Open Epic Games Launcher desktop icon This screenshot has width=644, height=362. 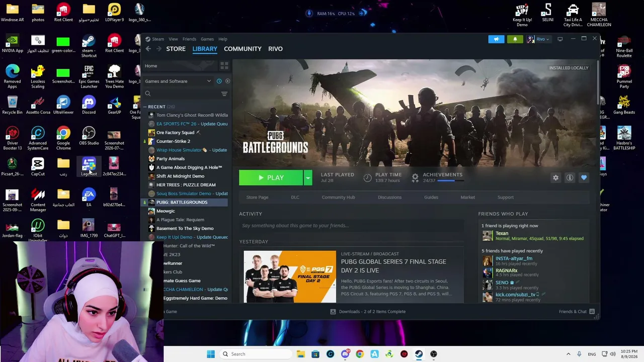89,76
